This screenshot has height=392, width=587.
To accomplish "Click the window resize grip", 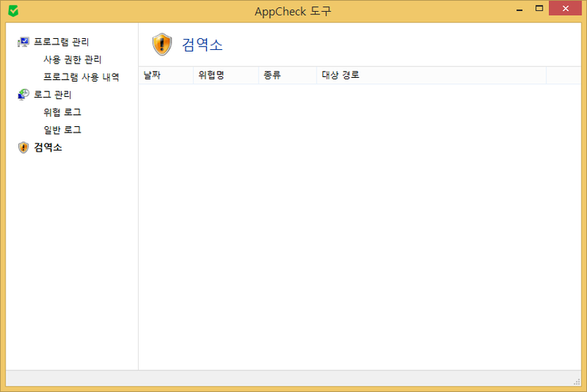I will pos(577,382).
